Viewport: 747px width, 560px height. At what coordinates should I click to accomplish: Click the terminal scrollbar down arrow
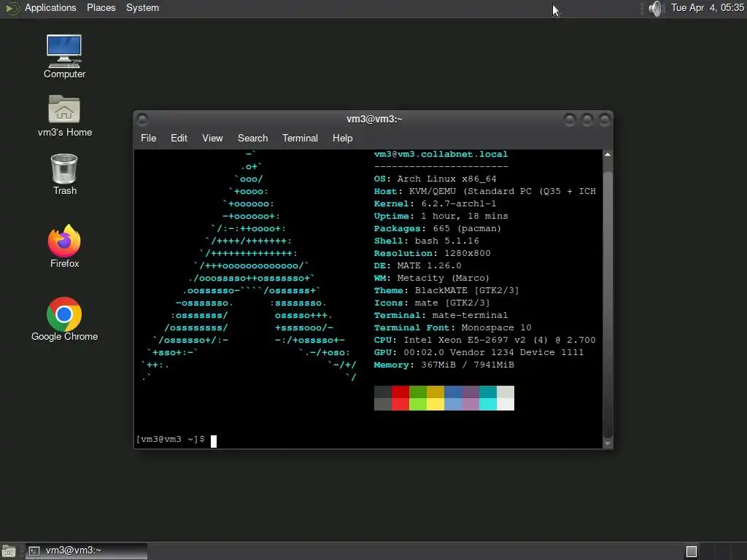click(x=608, y=444)
